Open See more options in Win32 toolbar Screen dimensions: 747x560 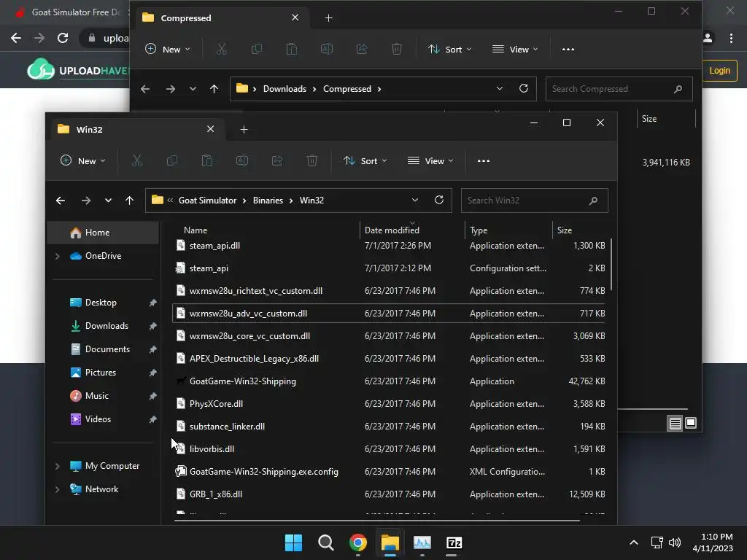point(484,161)
